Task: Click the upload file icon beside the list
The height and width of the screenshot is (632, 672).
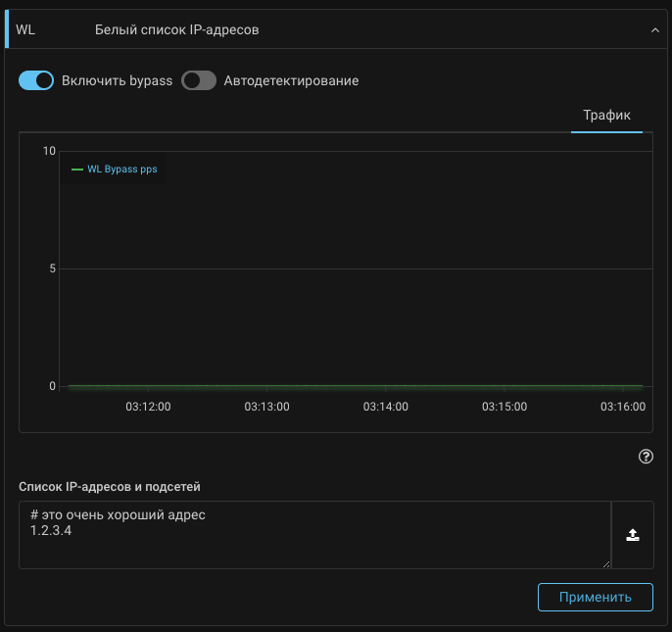Action: click(x=633, y=535)
